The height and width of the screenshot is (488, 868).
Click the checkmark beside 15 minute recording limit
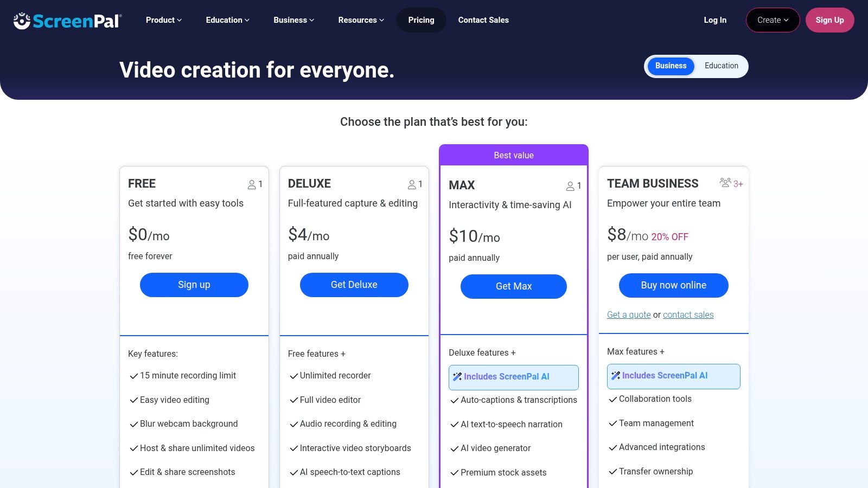[x=133, y=376]
